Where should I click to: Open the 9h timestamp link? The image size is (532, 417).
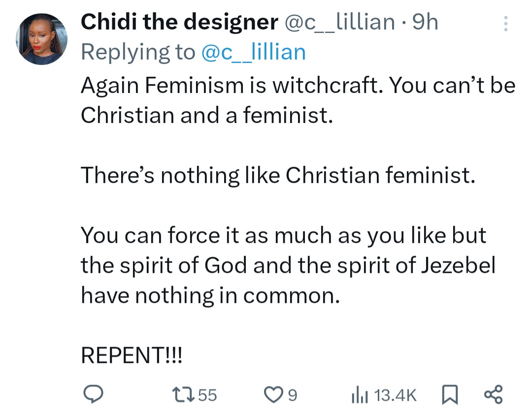tap(425, 22)
